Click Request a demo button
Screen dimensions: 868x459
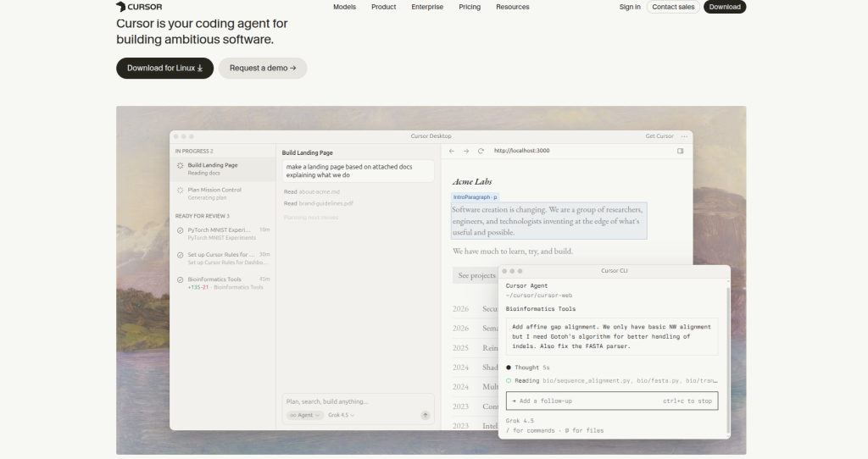tap(263, 68)
